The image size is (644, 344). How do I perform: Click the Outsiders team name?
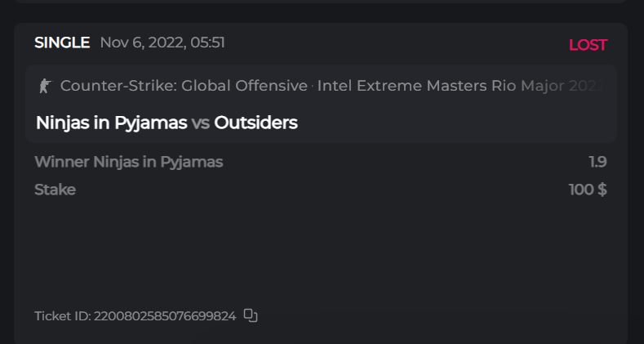tap(255, 123)
